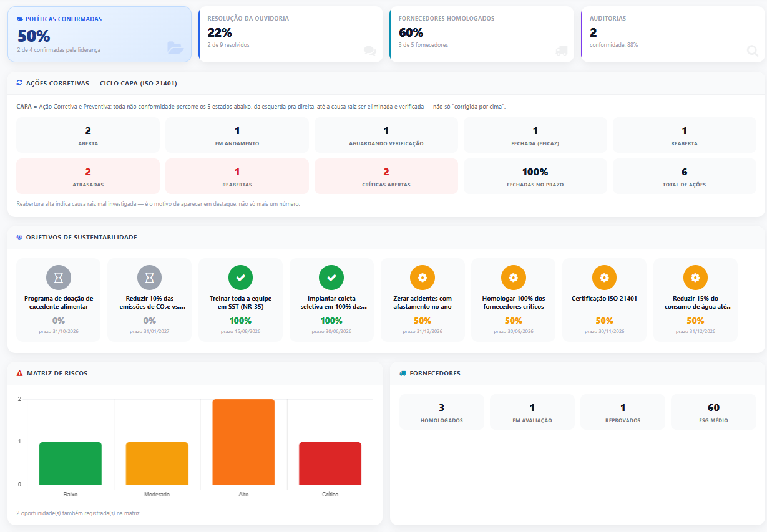
Task: Open the Críticas Abertas tile
Action: pos(386,176)
